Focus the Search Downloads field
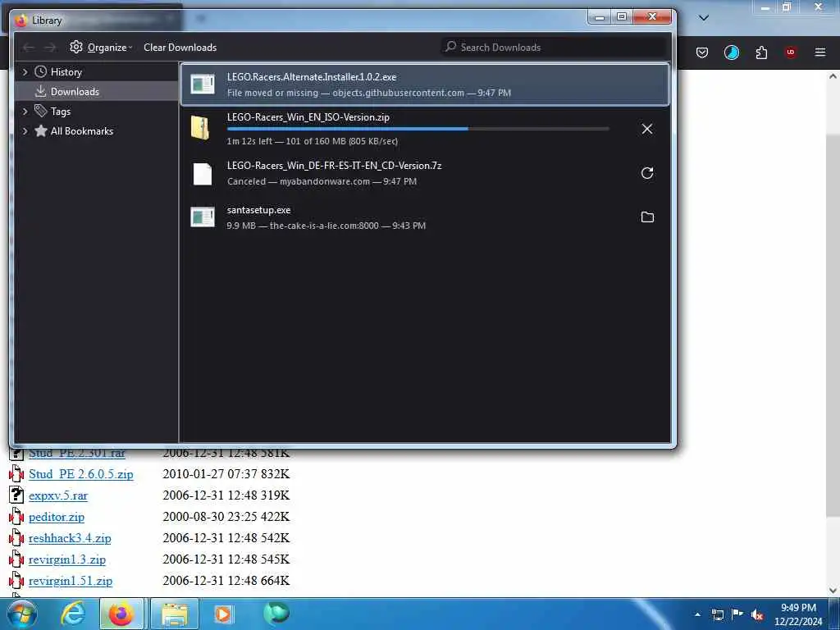Screen dimensions: 840x630 (x=554, y=47)
